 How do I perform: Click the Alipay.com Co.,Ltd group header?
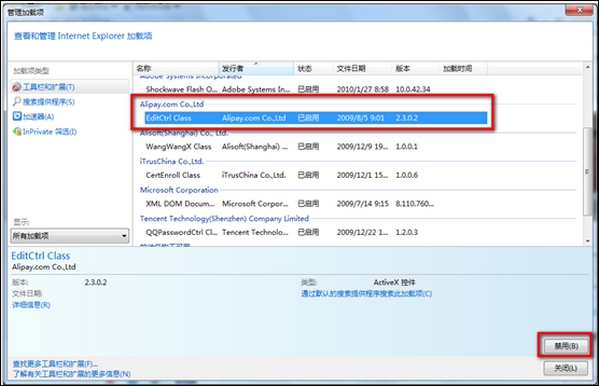[172, 104]
